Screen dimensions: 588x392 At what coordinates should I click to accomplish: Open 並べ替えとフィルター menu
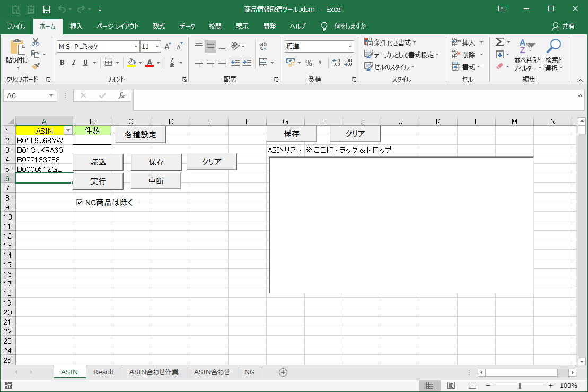[527, 55]
